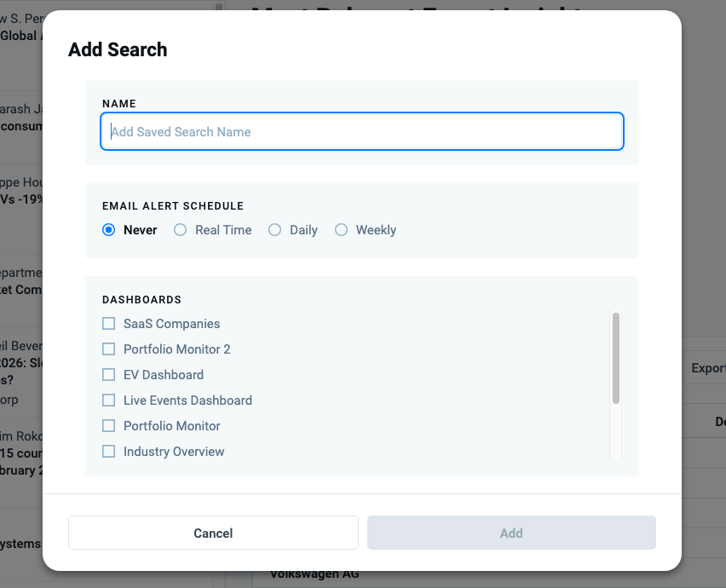
Task: Toggle the Live Events Dashboard checkbox
Action: pyautogui.click(x=108, y=401)
